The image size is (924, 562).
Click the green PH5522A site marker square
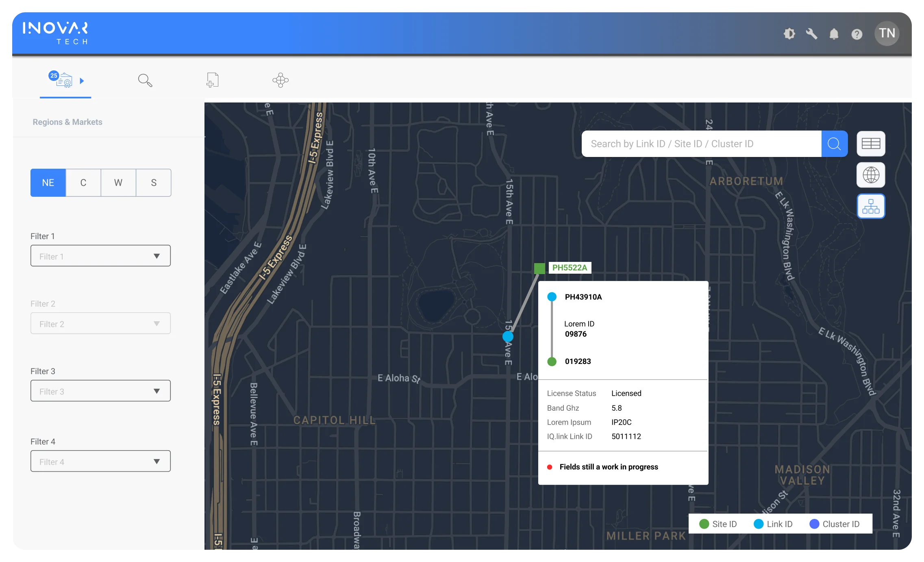click(539, 268)
